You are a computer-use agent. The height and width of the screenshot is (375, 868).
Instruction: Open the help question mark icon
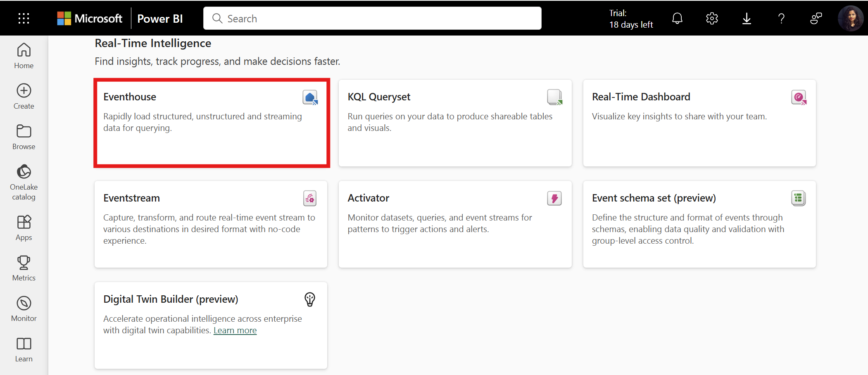781,18
